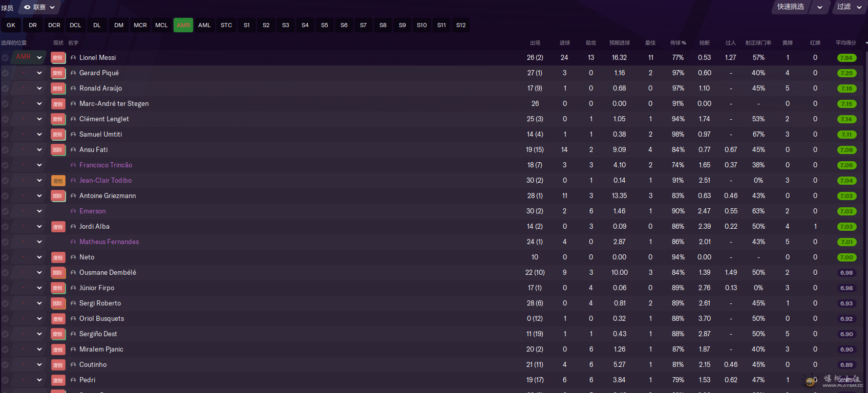Click the injury status badge for Jean-Clair Todibo
The image size is (868, 393).
coord(58,181)
